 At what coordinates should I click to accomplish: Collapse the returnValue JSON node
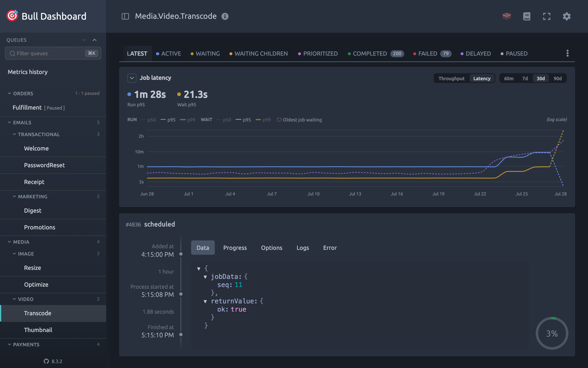[205, 302]
